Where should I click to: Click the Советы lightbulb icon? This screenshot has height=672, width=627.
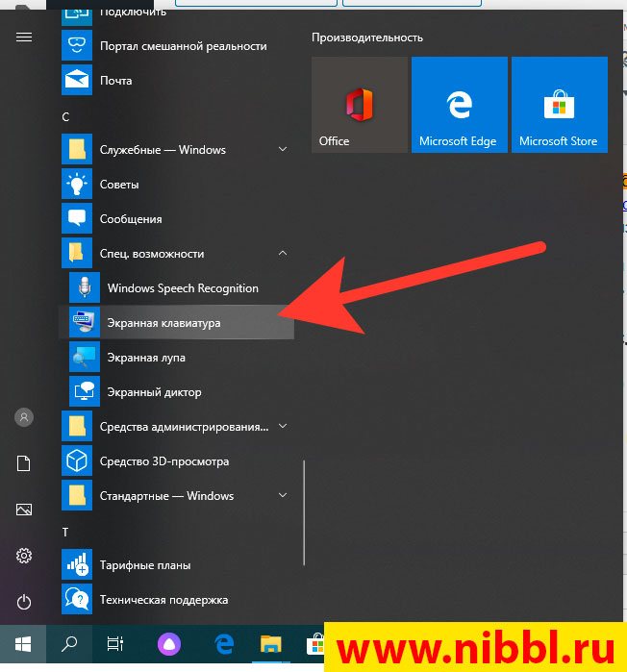[x=77, y=184]
